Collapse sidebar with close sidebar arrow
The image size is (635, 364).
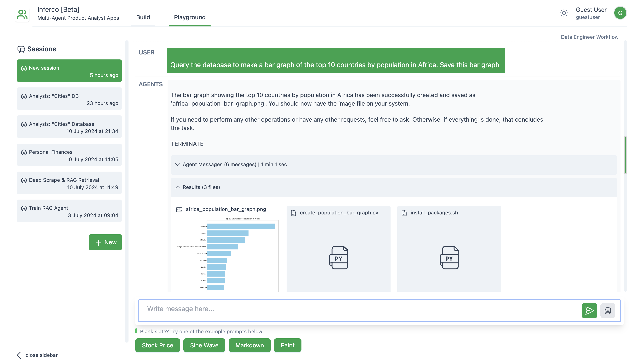19,355
